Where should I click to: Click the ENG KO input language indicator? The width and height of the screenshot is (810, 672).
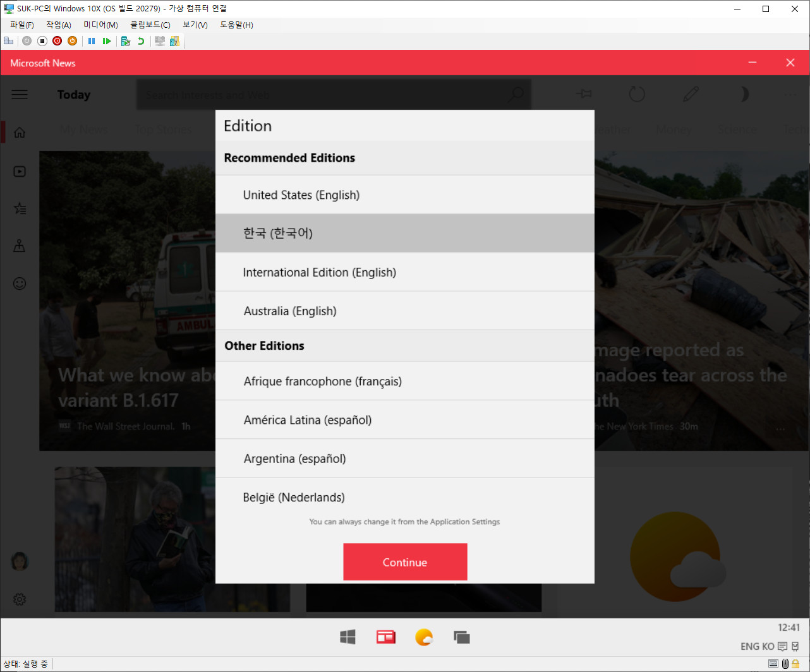(758, 646)
